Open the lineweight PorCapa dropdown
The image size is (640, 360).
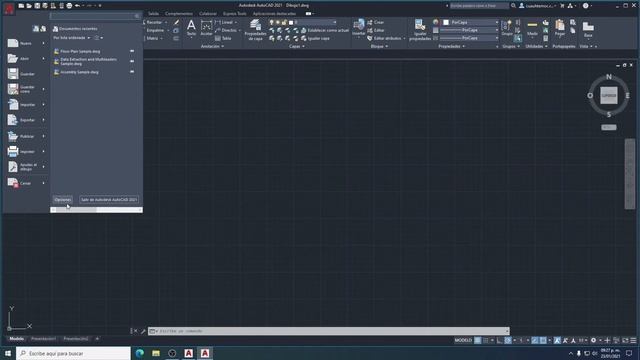tap(469, 30)
